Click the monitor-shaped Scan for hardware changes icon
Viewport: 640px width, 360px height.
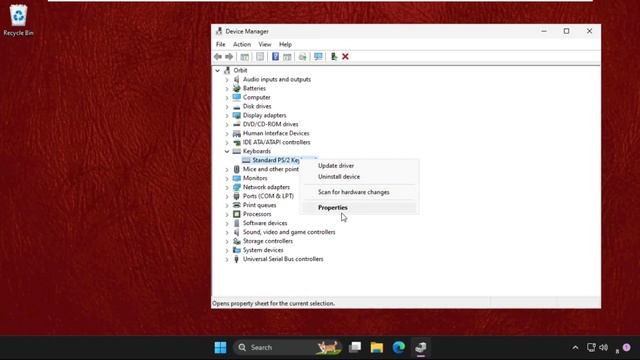[318, 57]
